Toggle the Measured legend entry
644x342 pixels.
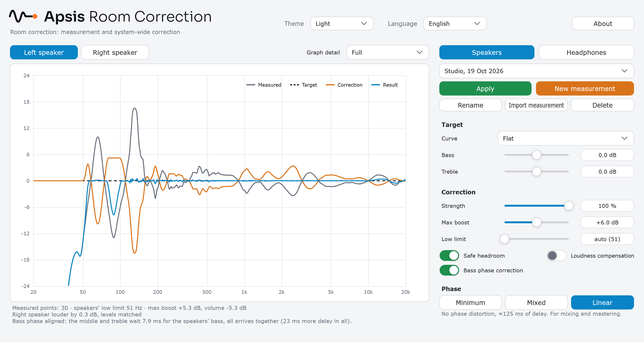[263, 85]
